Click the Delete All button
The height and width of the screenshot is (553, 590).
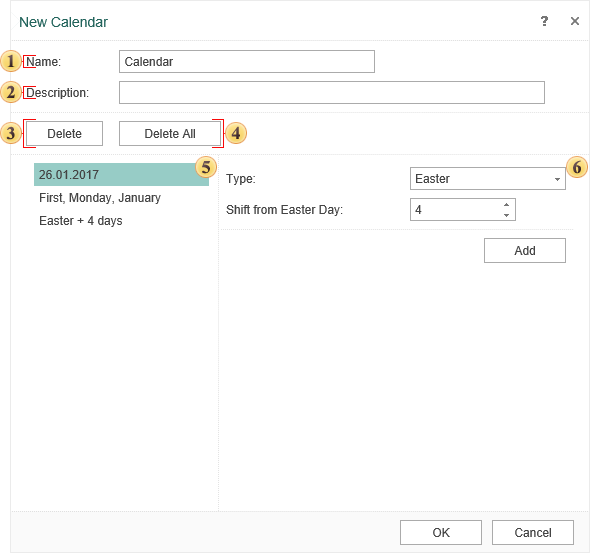tap(170, 134)
